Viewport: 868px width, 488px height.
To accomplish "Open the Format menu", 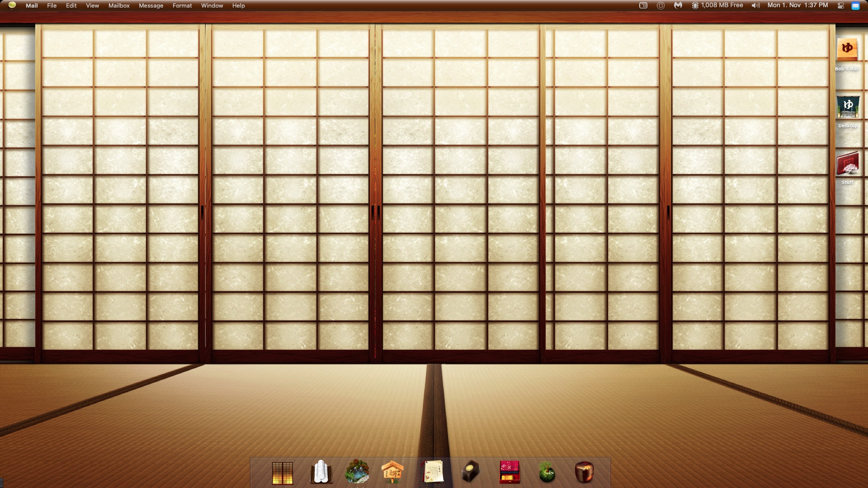I will [182, 5].
